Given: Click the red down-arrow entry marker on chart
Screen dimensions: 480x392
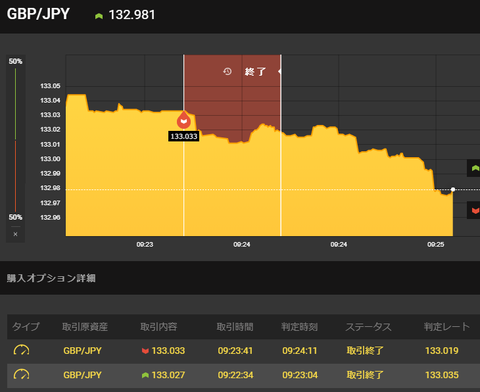Looking at the screenshot, I should click(184, 120).
